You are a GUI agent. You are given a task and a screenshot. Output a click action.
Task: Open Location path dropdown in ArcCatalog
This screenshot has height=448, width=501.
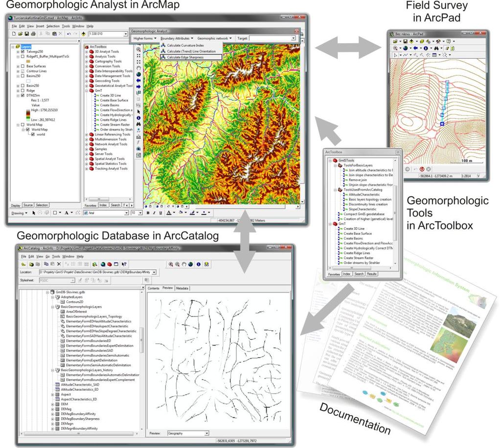(154, 272)
